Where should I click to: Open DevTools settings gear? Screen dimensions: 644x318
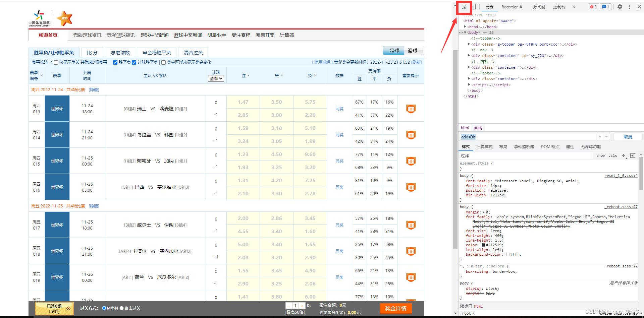coord(620,7)
